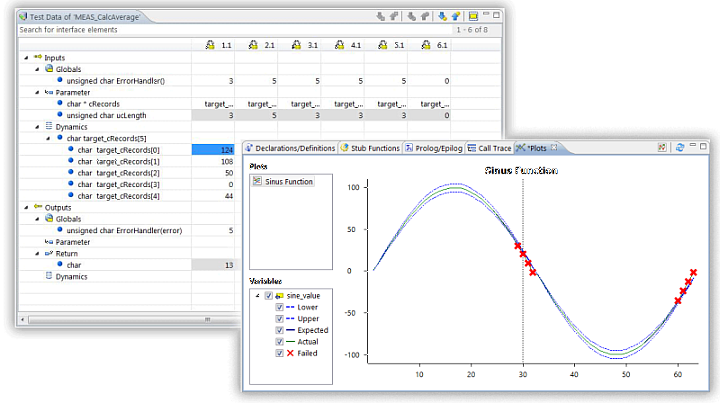The image size is (720, 403).
Task: Collapse the Outputs tree node
Action: click(x=24, y=206)
